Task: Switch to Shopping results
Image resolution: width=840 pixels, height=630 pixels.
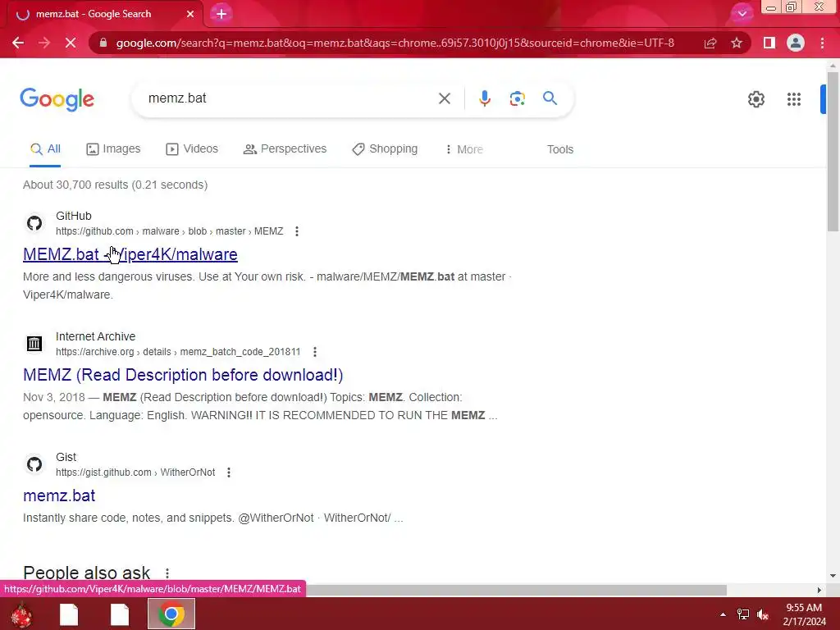Action: pyautogui.click(x=385, y=149)
